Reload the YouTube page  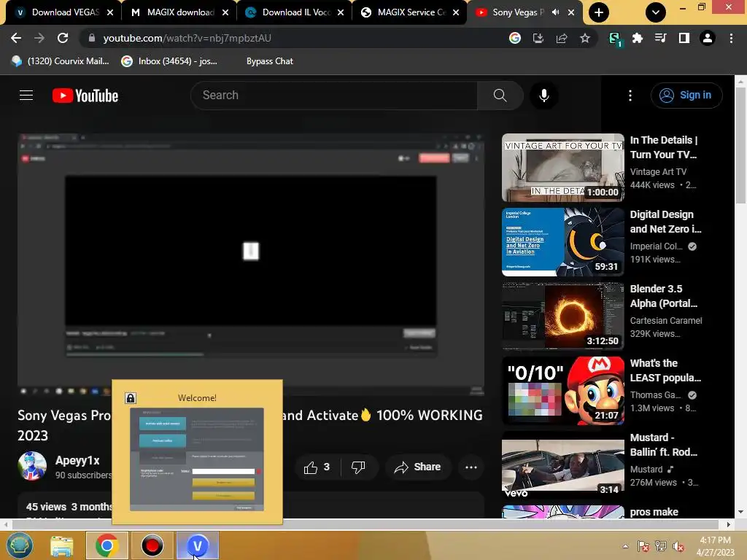(63, 38)
